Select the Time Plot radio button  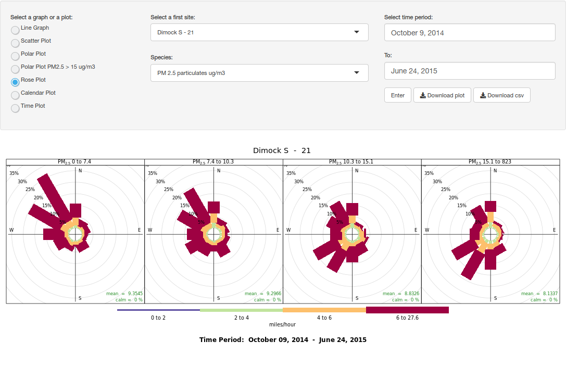[x=15, y=108]
